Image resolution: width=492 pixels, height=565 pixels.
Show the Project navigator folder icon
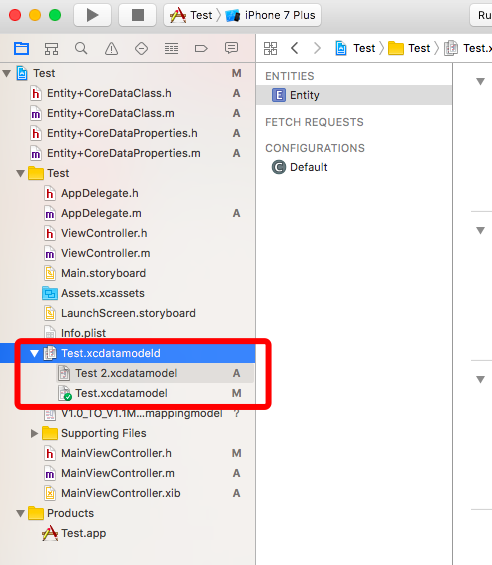point(21,48)
